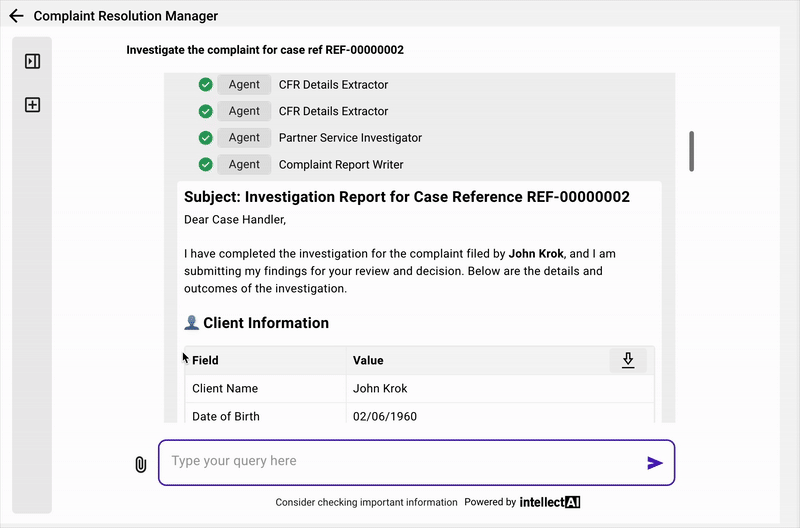
Task: Expand the Partner Service Investigator agent step
Action: pyautogui.click(x=350, y=138)
